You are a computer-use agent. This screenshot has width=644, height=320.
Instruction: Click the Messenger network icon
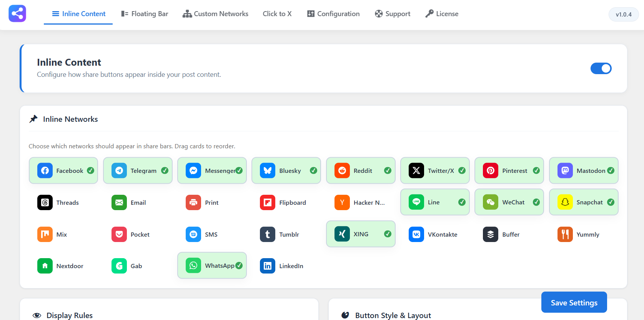193,171
